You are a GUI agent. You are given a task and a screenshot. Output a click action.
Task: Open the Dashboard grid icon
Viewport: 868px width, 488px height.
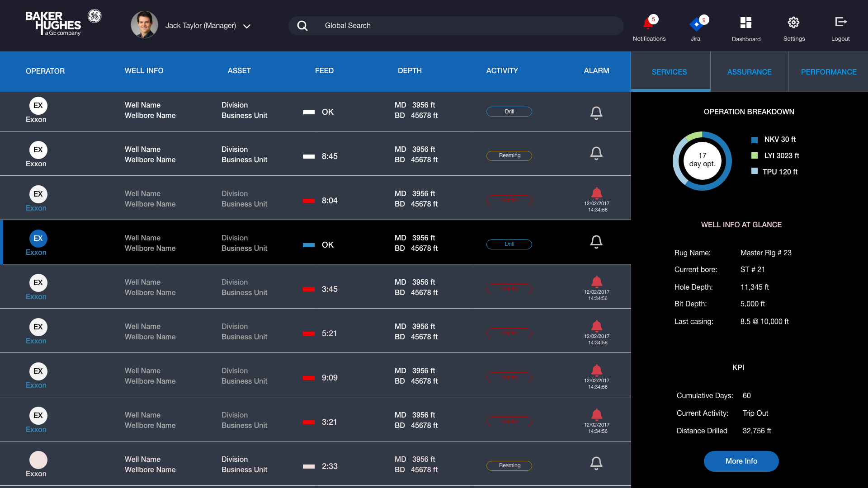click(746, 23)
